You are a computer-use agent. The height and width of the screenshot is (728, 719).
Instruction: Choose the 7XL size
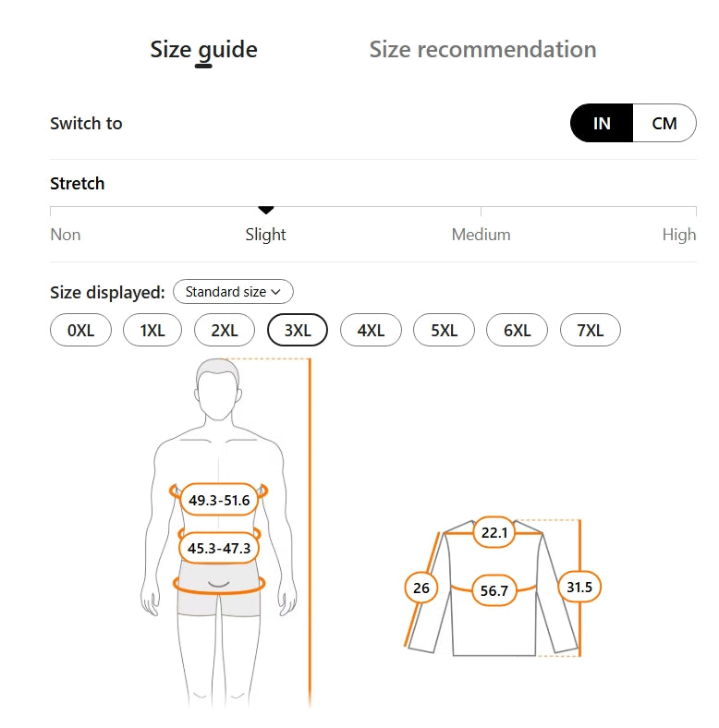pos(590,330)
